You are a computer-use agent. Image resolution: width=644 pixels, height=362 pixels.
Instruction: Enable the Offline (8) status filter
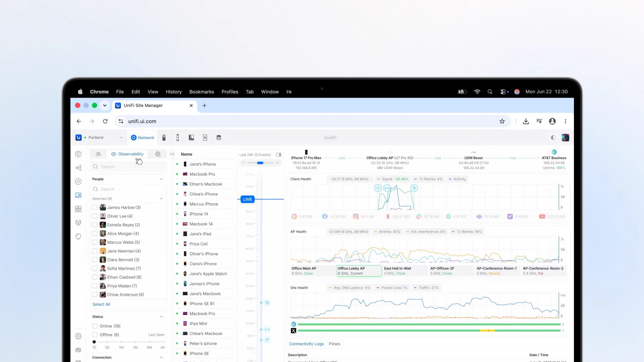pyautogui.click(x=95, y=335)
